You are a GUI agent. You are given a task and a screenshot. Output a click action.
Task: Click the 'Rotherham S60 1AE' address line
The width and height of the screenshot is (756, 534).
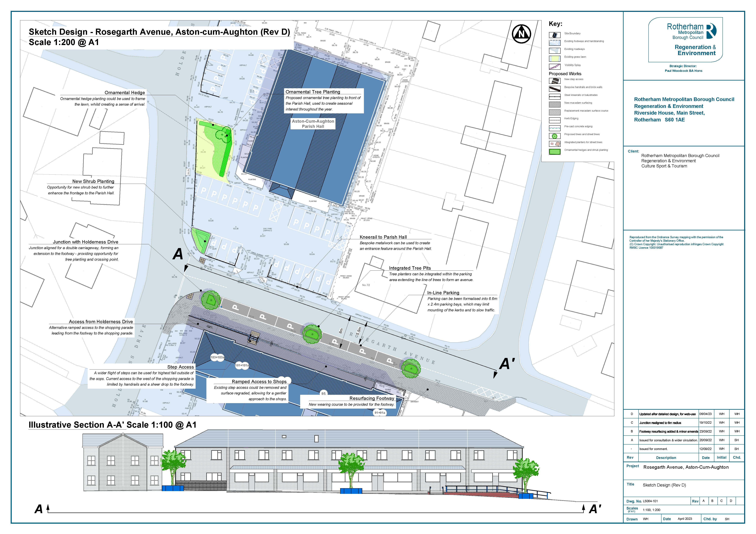659,120
